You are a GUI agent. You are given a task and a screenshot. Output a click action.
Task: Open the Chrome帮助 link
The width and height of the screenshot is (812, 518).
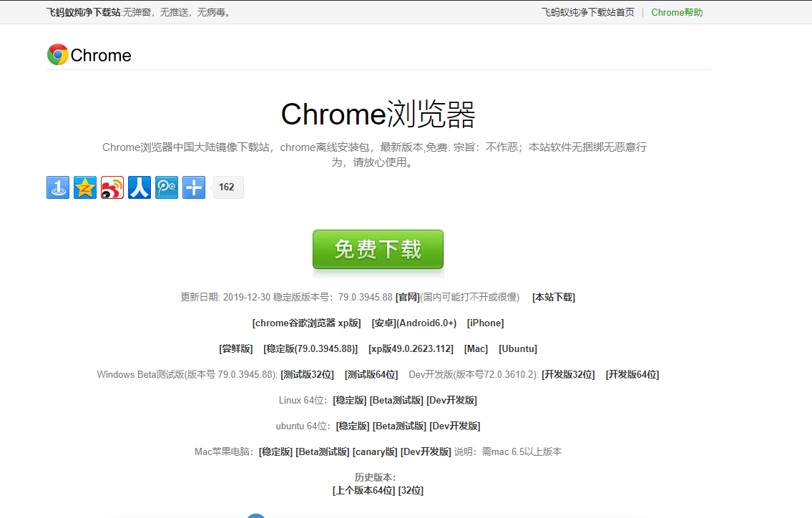(677, 12)
